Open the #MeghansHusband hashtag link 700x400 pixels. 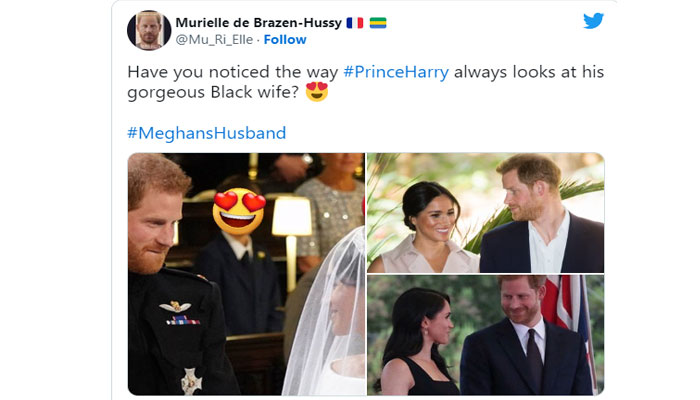[207, 133]
